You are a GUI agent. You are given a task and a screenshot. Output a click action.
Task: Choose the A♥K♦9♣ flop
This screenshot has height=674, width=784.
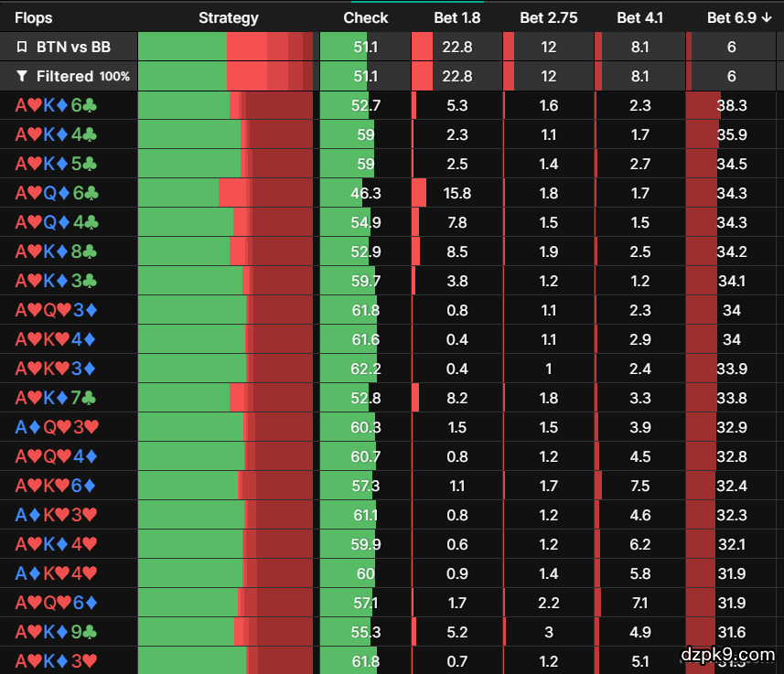click(56, 632)
